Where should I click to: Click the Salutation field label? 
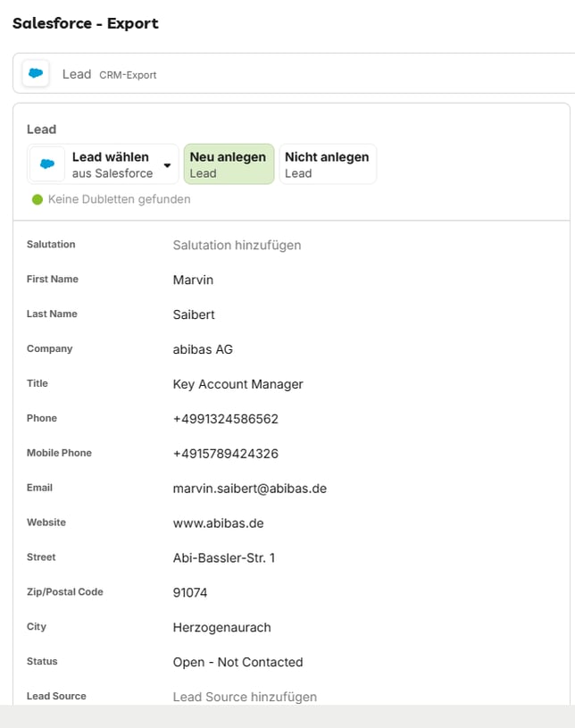pyautogui.click(x=51, y=244)
